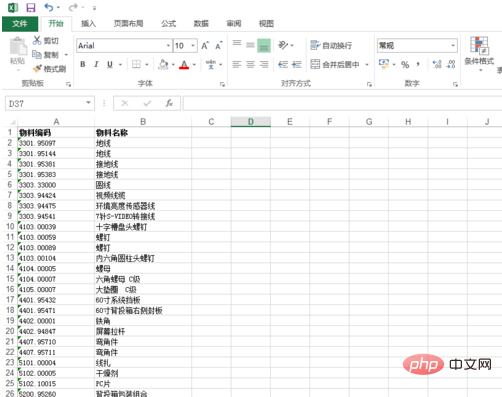Image resolution: width=502 pixels, height=397 pixels.
Task: Click inside the formula bar
Action: point(342,103)
